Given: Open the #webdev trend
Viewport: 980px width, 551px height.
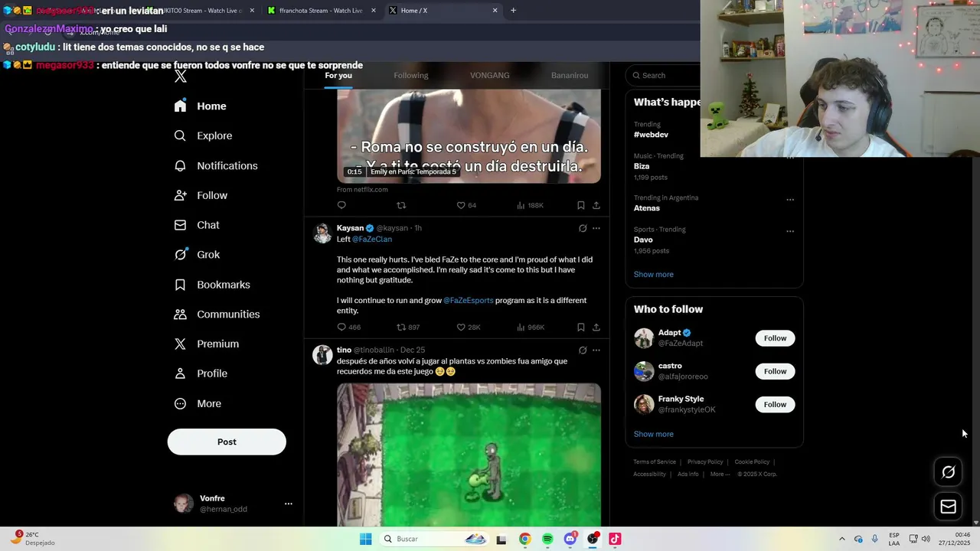Looking at the screenshot, I should click(x=651, y=135).
